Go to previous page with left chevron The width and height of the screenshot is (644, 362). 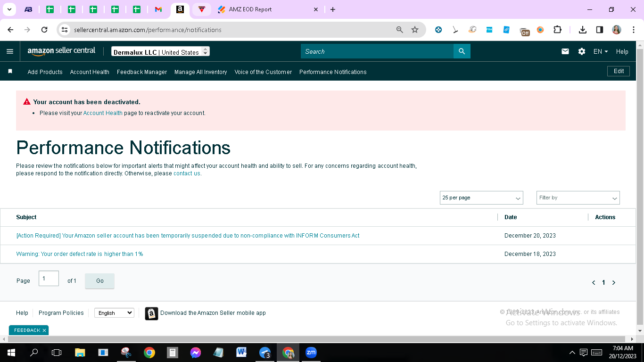(594, 283)
